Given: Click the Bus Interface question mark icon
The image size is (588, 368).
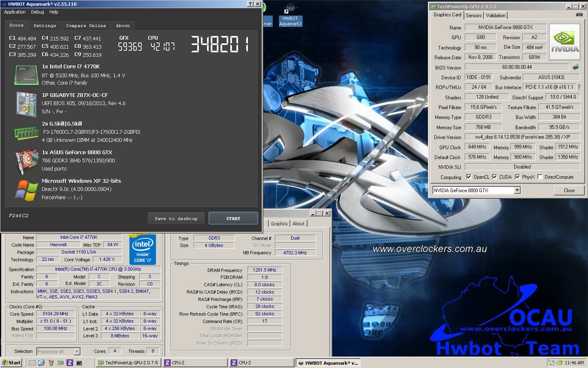Looking at the screenshot, I should tap(579, 87).
